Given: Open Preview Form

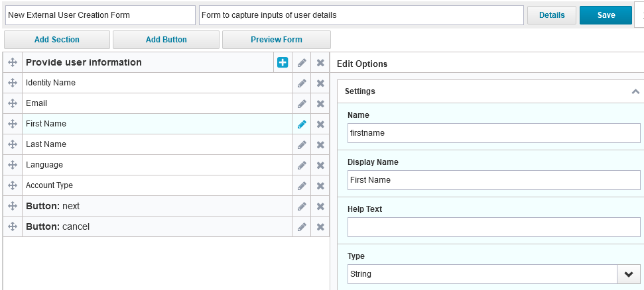Looking at the screenshot, I should pos(276,40).
